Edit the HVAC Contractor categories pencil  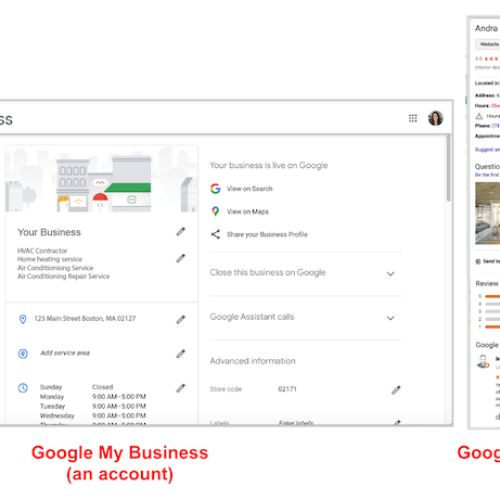point(181,258)
